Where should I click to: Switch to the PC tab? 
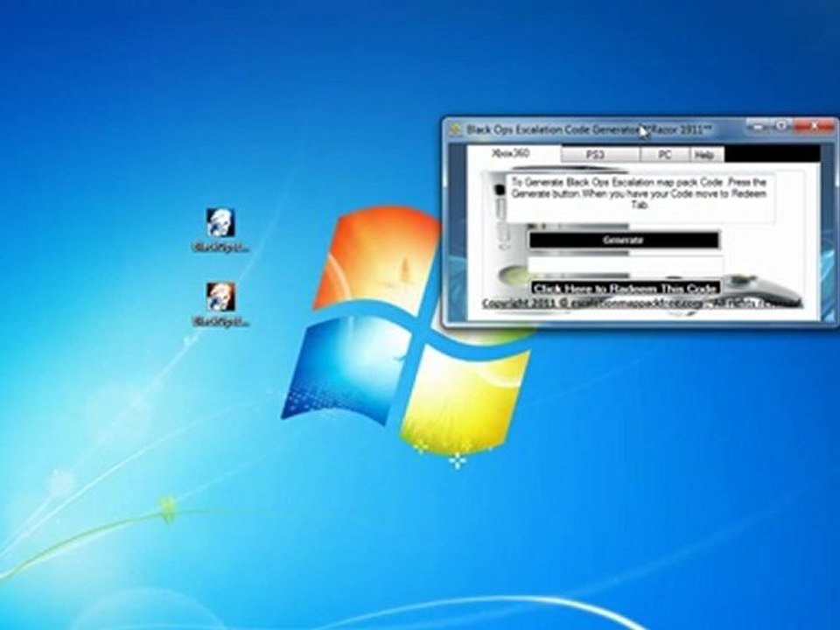(x=665, y=154)
